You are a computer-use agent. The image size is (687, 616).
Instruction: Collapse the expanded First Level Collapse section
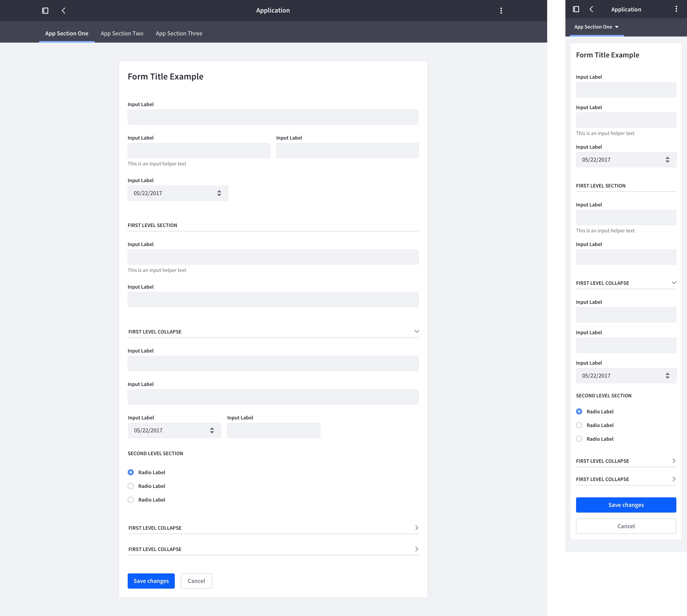pos(417,331)
